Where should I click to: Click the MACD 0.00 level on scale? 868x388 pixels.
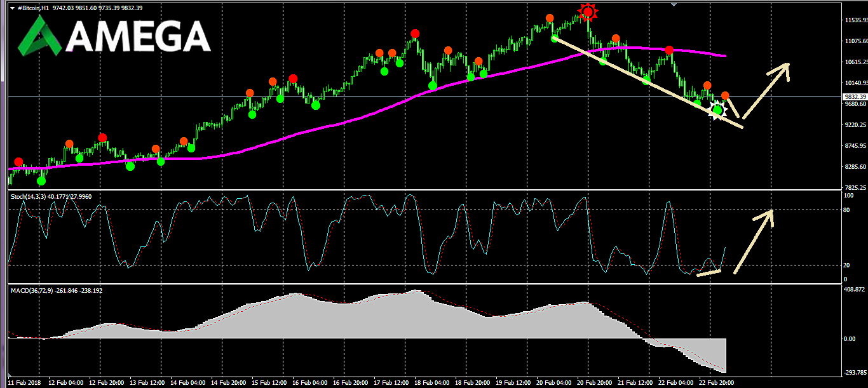coord(849,338)
